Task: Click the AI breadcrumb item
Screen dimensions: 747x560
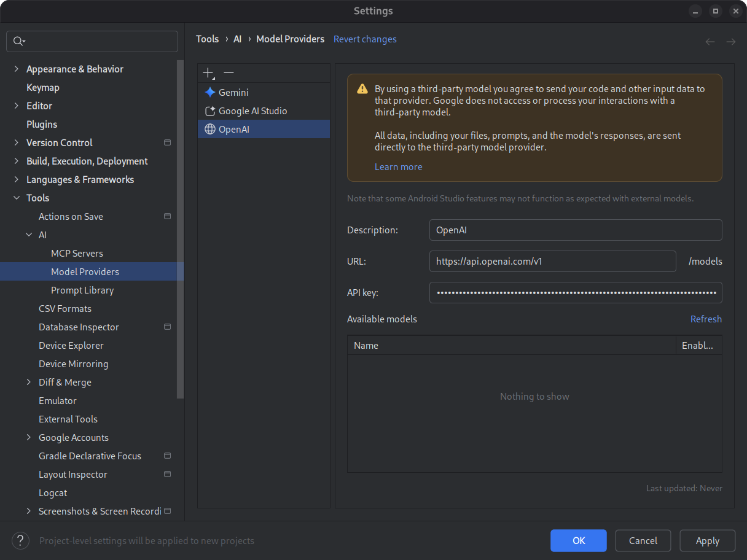Action: pos(237,39)
